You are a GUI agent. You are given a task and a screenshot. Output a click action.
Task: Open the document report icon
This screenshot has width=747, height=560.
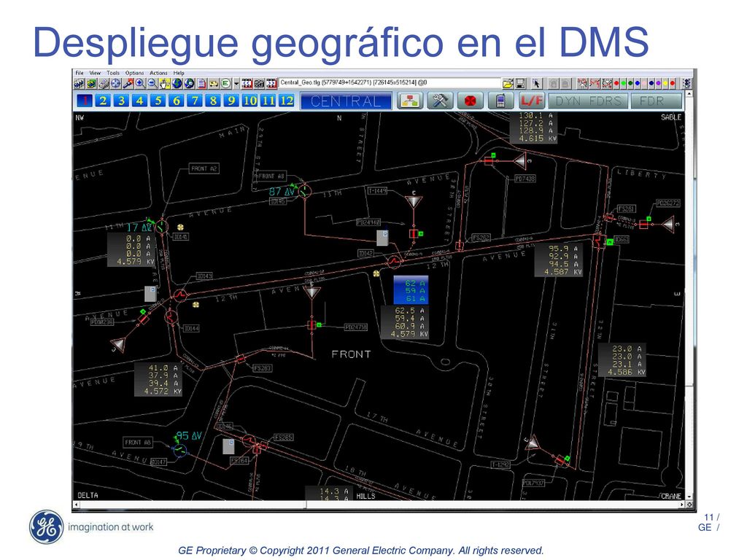(x=201, y=84)
